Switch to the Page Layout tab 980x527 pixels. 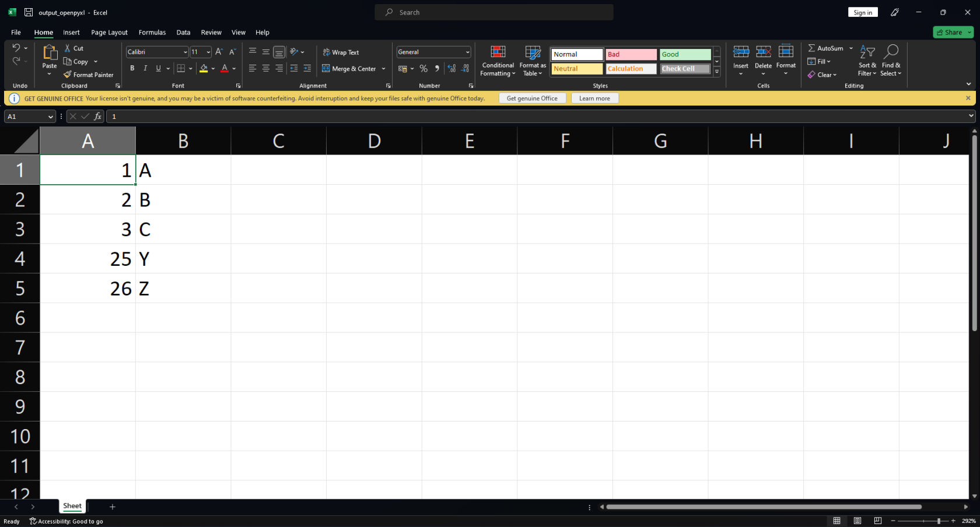109,32
